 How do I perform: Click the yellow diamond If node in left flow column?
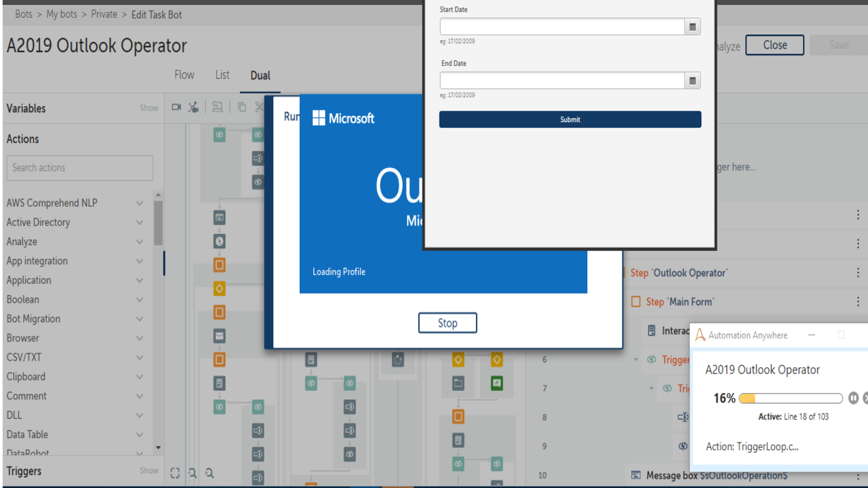(x=219, y=289)
